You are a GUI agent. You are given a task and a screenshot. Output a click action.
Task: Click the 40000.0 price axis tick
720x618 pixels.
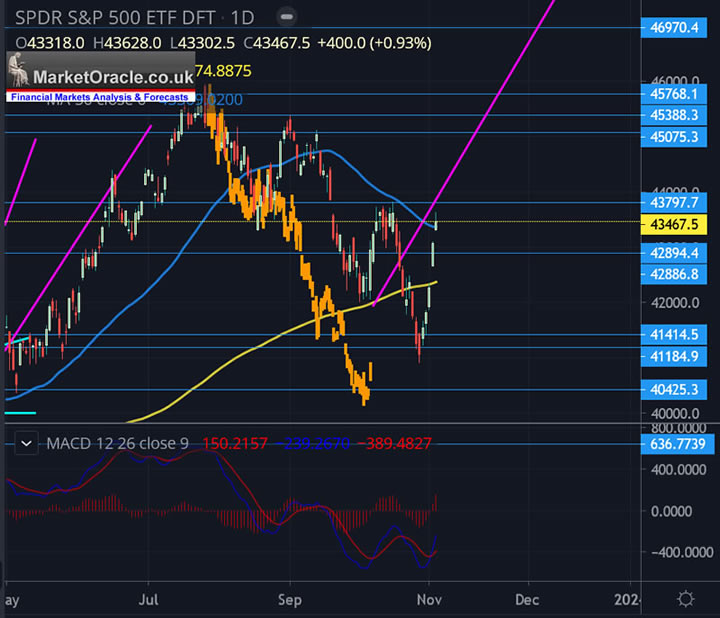675,414
